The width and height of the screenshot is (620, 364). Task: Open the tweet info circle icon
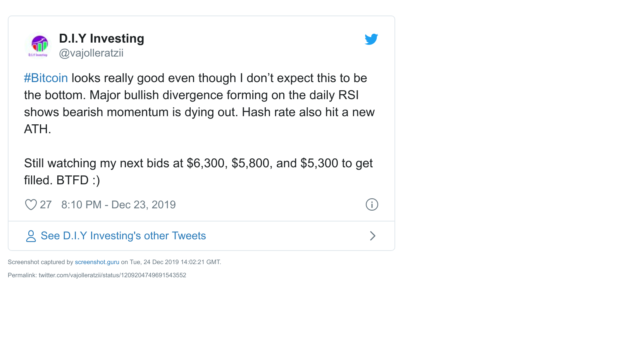coord(372,204)
